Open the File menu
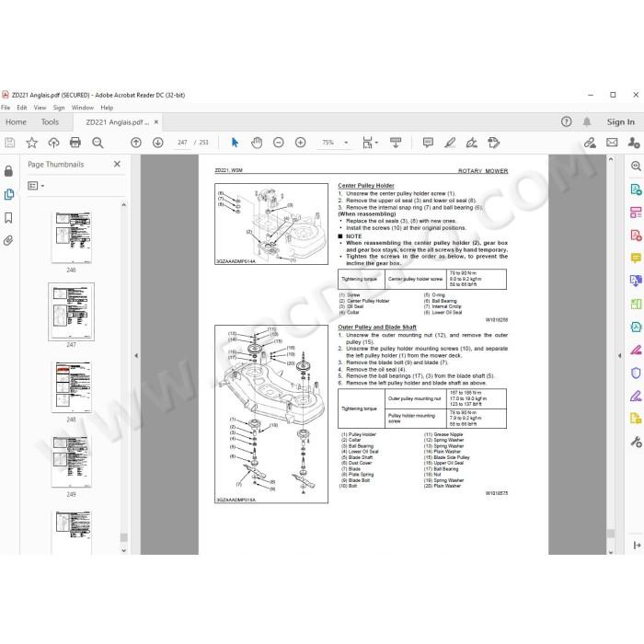 point(6,108)
